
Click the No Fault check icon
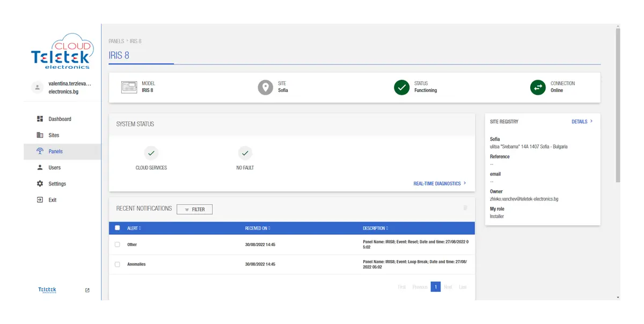[245, 153]
